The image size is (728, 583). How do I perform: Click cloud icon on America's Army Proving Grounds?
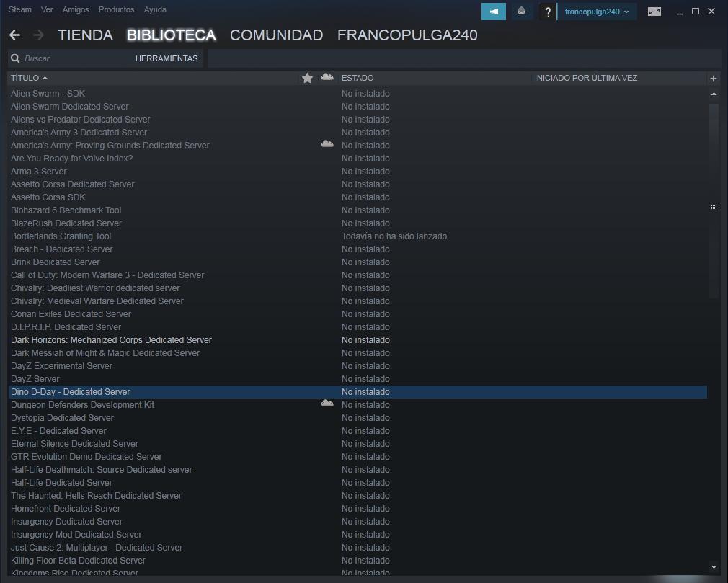point(327,144)
